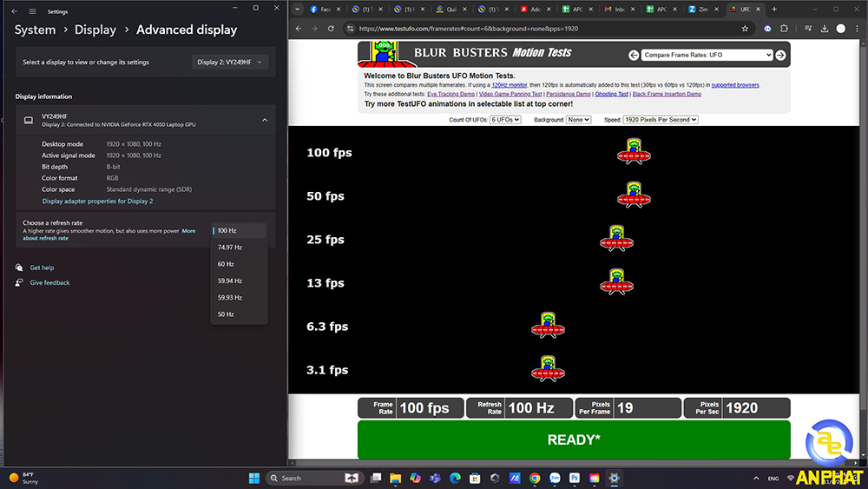Go back in Chrome browser
The width and height of the screenshot is (868, 489).
coord(299,29)
